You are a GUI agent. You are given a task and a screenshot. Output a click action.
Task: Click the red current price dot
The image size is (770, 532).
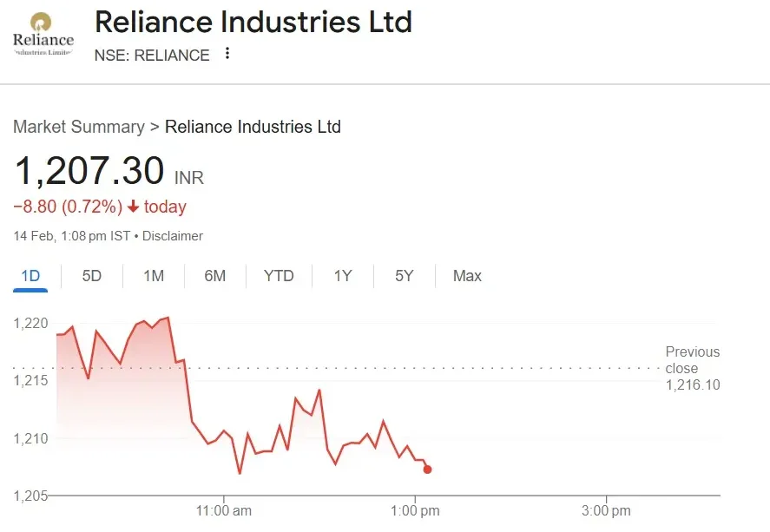click(x=427, y=470)
